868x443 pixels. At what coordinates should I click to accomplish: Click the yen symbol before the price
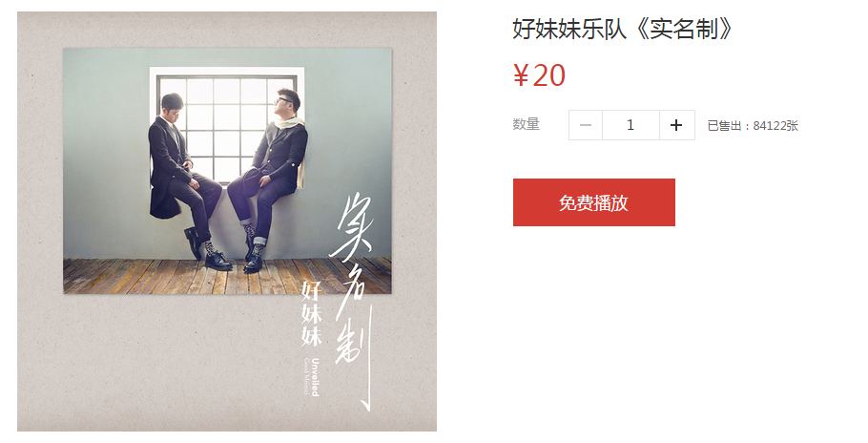click(521, 75)
